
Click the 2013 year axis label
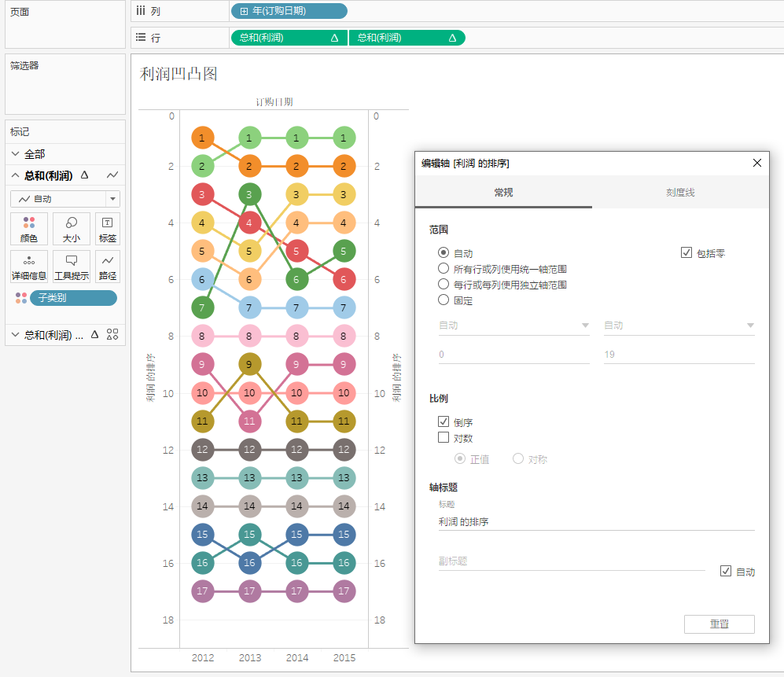point(249,657)
